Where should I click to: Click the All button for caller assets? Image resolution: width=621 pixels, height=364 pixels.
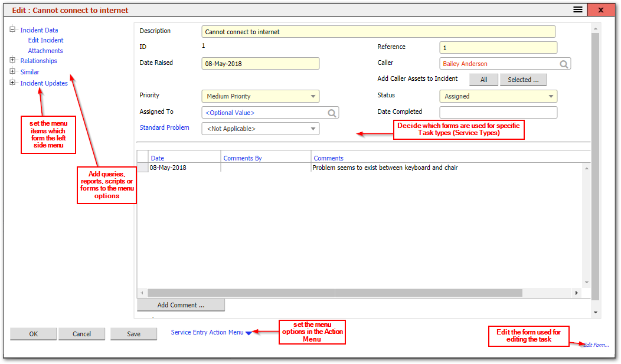pos(483,79)
